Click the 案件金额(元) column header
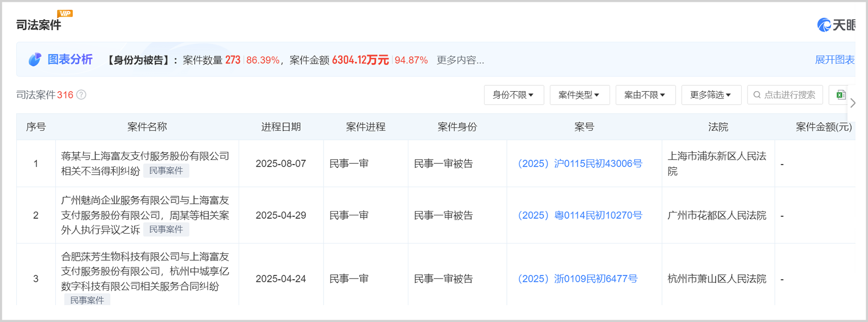868x322 pixels. [x=824, y=127]
